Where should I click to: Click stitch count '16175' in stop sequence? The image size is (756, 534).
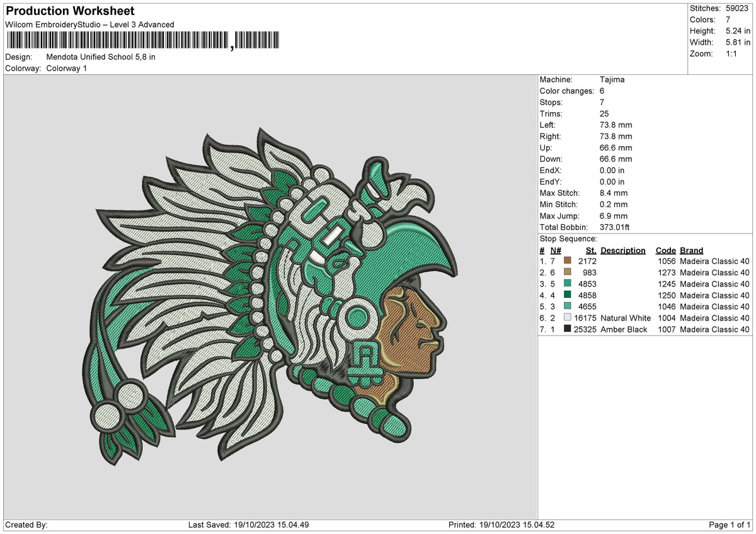[x=585, y=318]
